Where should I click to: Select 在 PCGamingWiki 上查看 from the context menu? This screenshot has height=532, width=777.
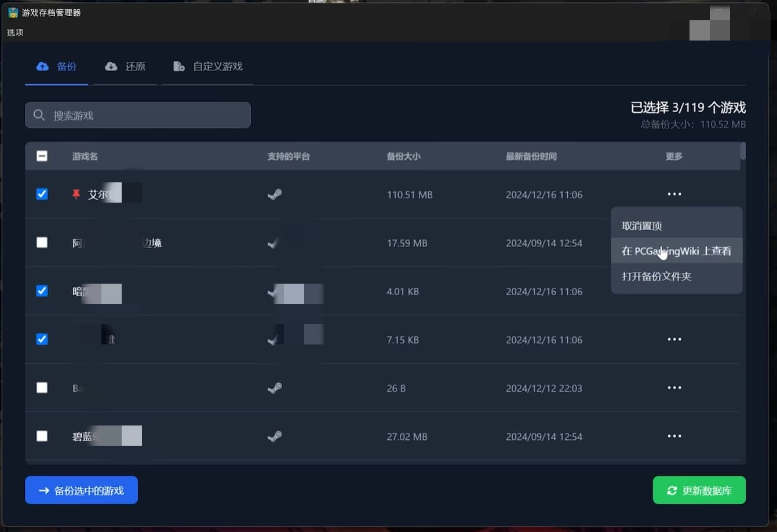pos(676,251)
